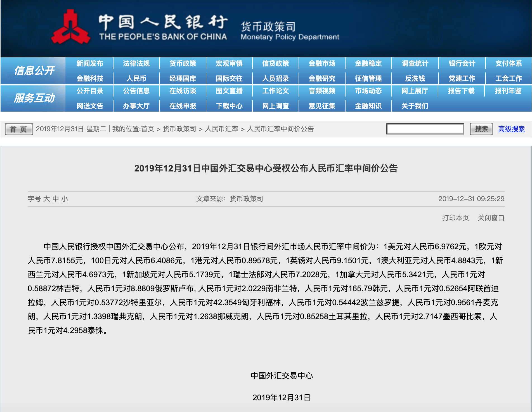Click 人民币汇率 breadcrumb link
The height and width of the screenshot is (412, 532).
222,129
